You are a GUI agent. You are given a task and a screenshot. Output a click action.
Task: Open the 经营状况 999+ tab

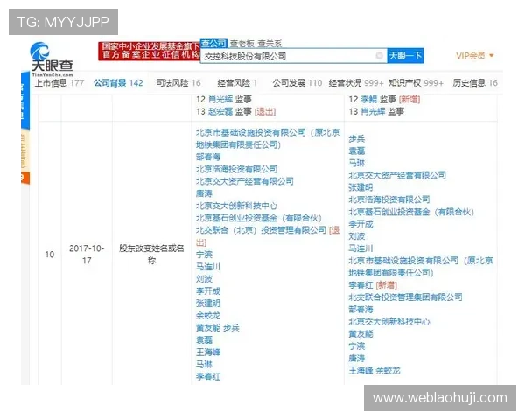click(x=356, y=83)
